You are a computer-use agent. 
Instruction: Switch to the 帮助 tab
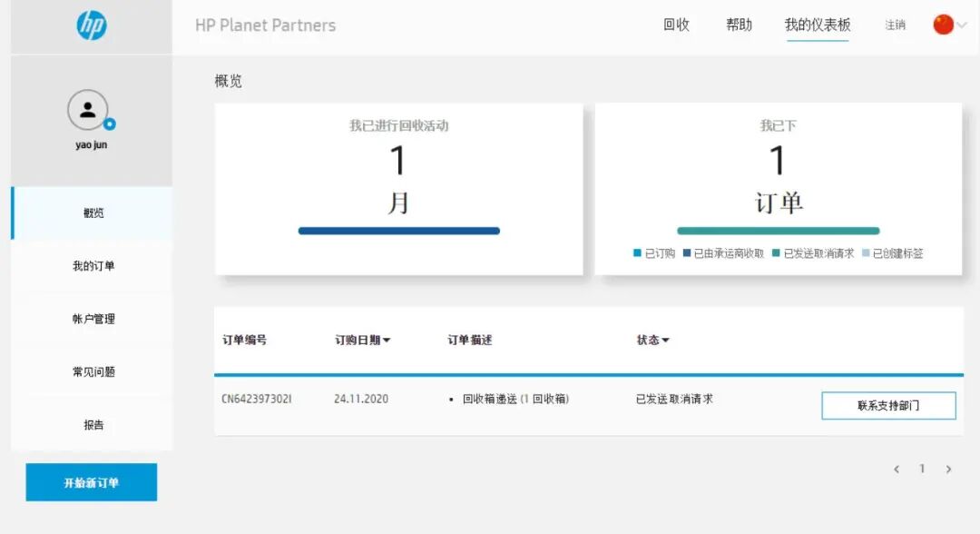pos(738,25)
